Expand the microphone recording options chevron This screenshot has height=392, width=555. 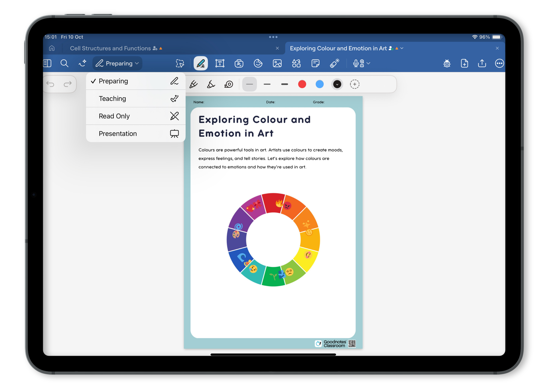click(x=368, y=63)
